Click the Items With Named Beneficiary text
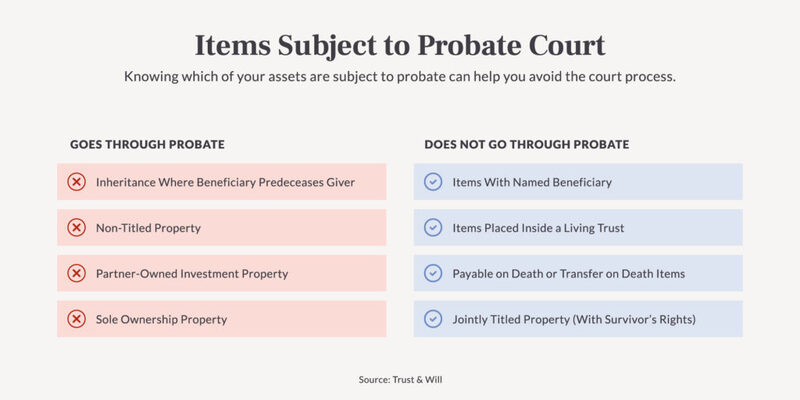 click(532, 182)
